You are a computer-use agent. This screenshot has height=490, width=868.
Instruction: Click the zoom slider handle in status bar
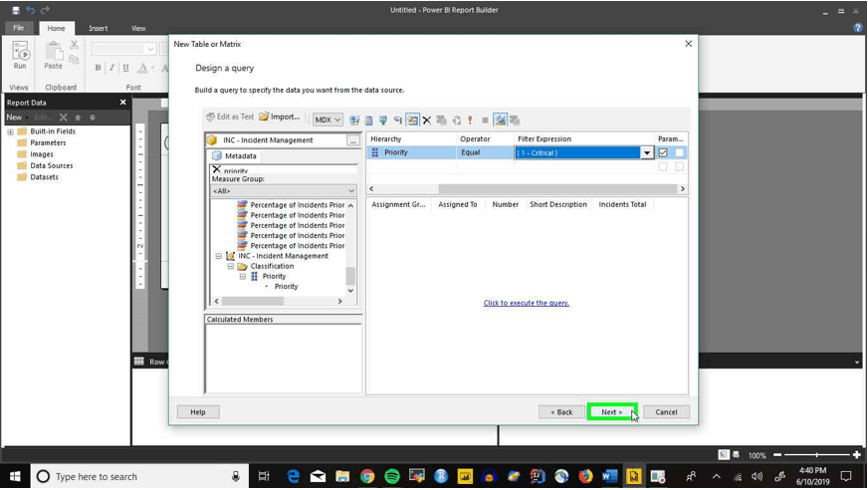816,454
